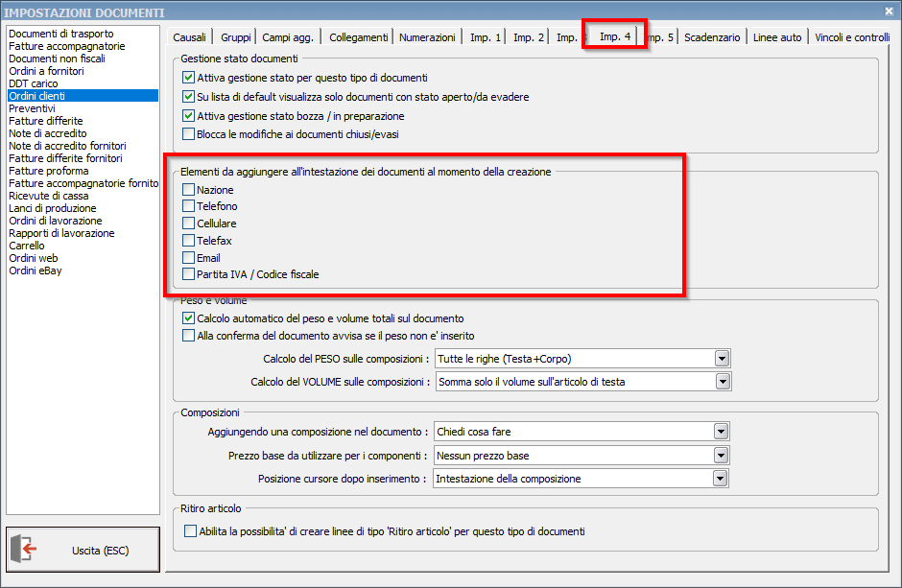Select 'Documenti non fiscali' in the list

83,59
